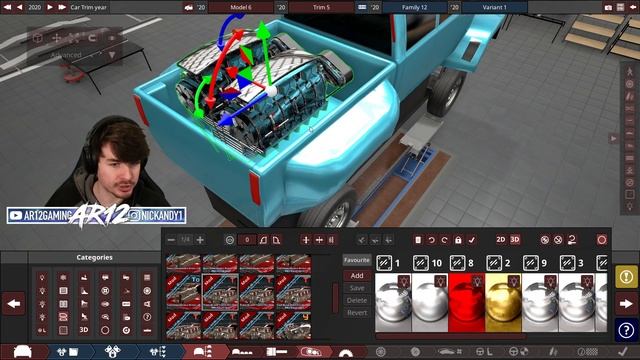
Task: Click the hand-and-part icon in fixture toolbar
Action: pyautogui.click(x=572, y=240)
